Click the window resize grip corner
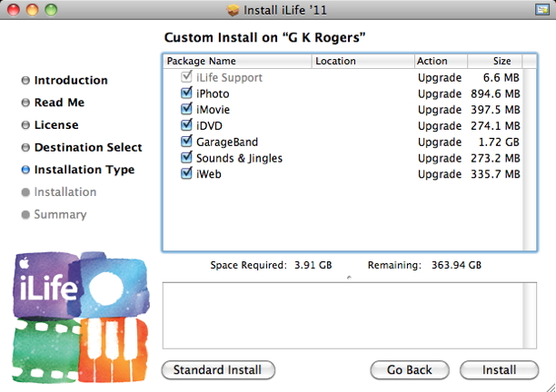The image size is (556, 392). (x=551, y=387)
